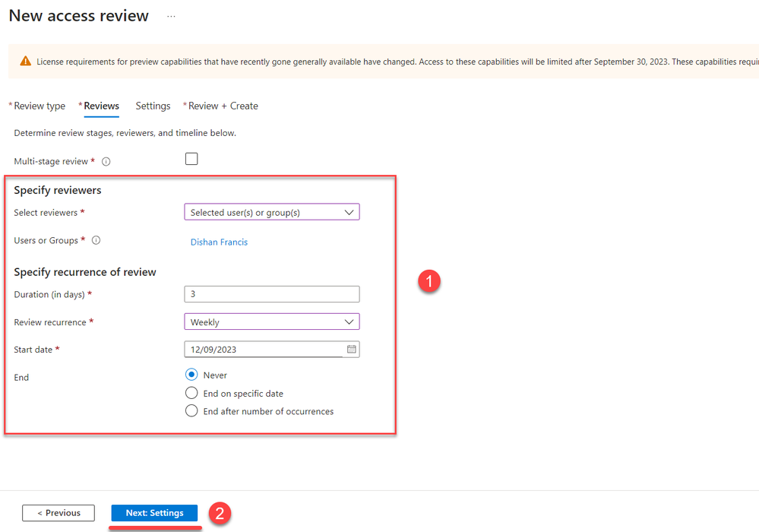Screen dimensions: 759x532
Task: Click the license requirements banner text
Action: pyautogui.click(x=397, y=62)
